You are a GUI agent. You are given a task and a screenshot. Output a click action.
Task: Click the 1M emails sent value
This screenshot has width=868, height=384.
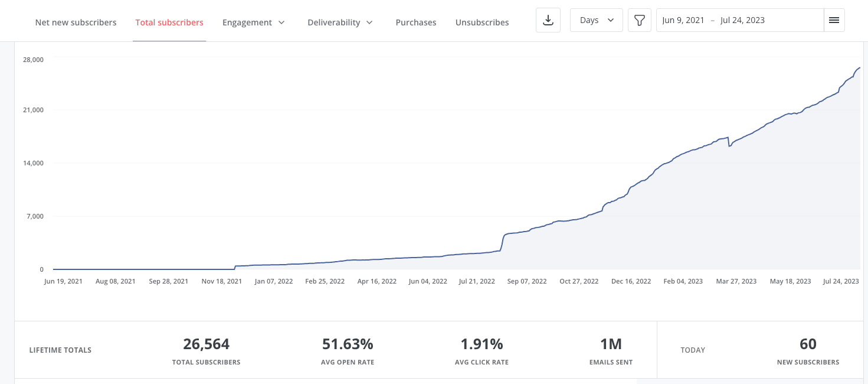click(611, 344)
